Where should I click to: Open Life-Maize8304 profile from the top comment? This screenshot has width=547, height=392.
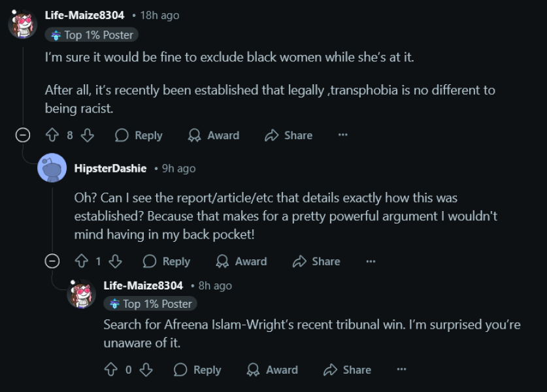tap(84, 15)
